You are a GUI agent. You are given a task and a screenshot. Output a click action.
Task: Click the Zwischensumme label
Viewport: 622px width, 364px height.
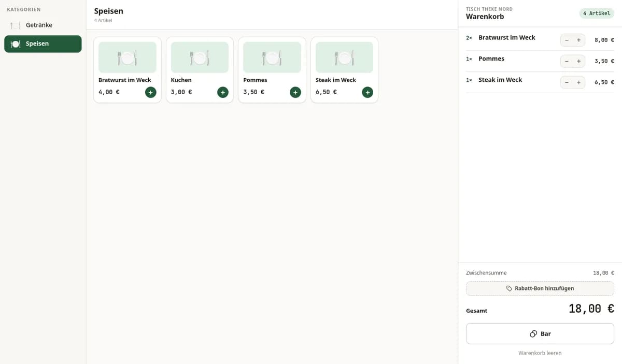pos(486,273)
